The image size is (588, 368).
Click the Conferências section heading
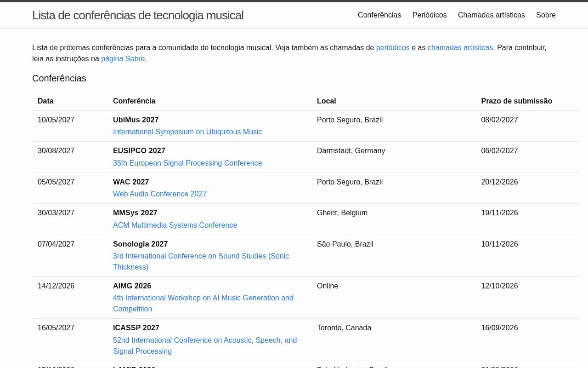click(59, 79)
